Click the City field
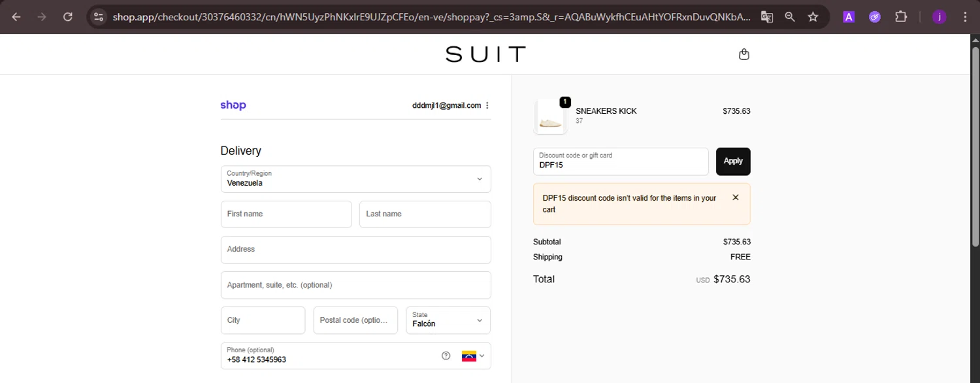Image resolution: width=980 pixels, height=383 pixels. (263, 320)
